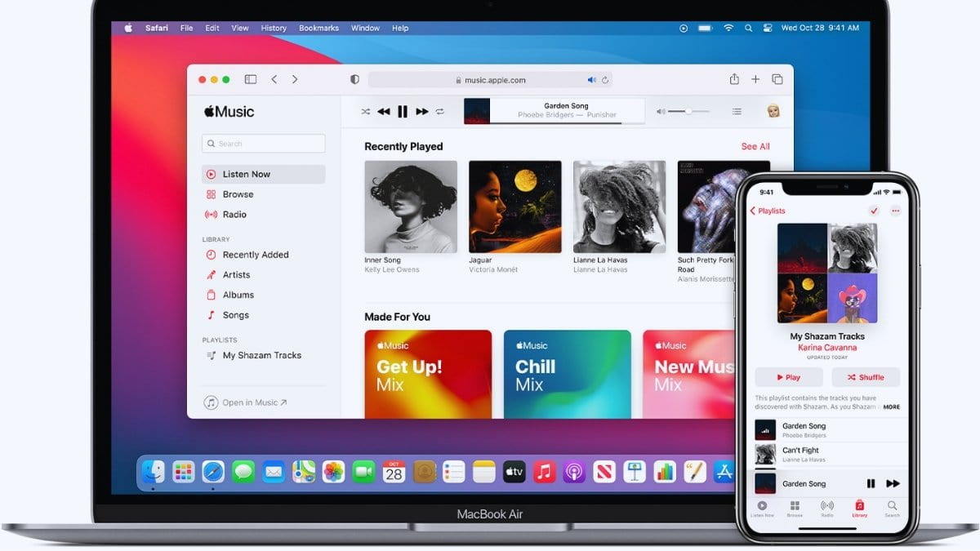
Task: Open Finder from the Dock
Action: pos(153,471)
